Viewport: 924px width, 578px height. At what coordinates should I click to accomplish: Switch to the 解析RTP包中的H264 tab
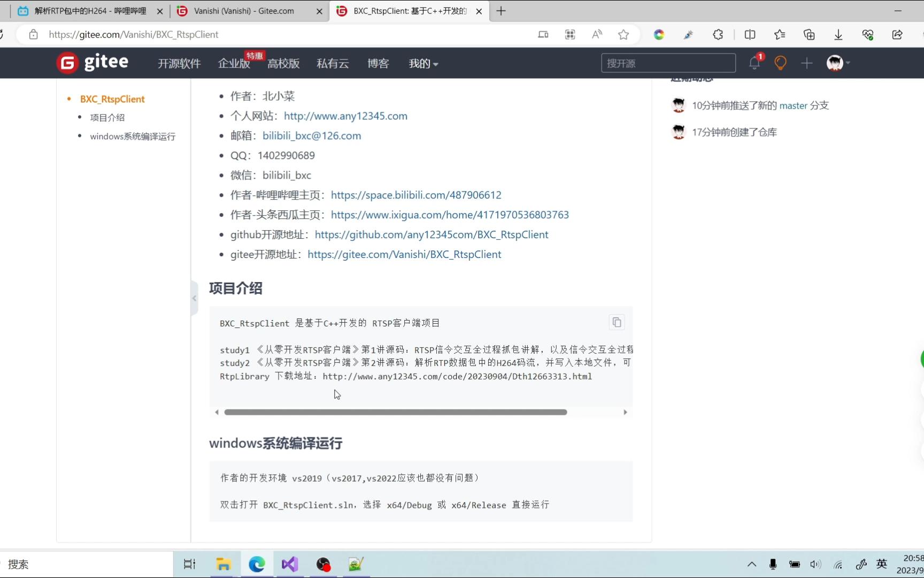click(x=90, y=11)
